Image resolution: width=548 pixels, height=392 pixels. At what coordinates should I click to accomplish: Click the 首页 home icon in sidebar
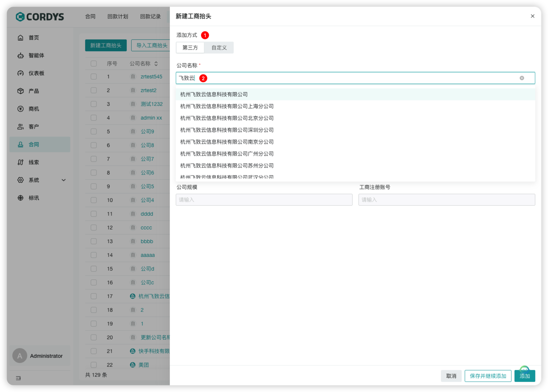click(x=20, y=37)
